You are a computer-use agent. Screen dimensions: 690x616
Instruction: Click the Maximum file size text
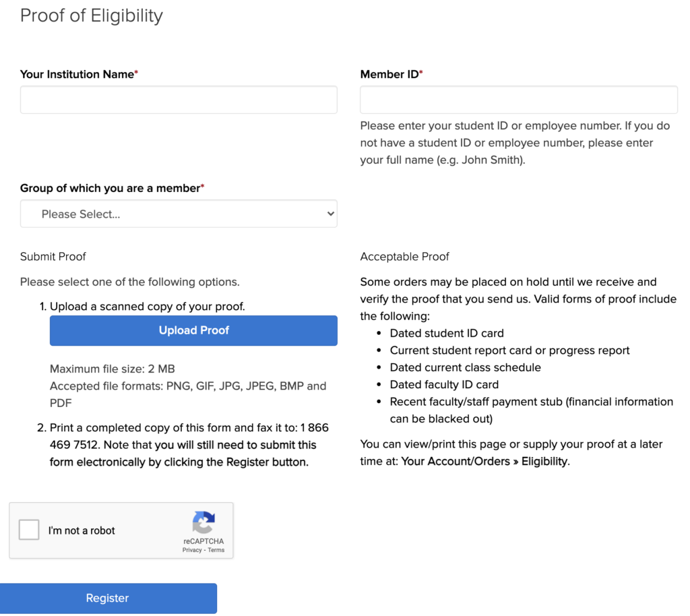[x=113, y=369]
